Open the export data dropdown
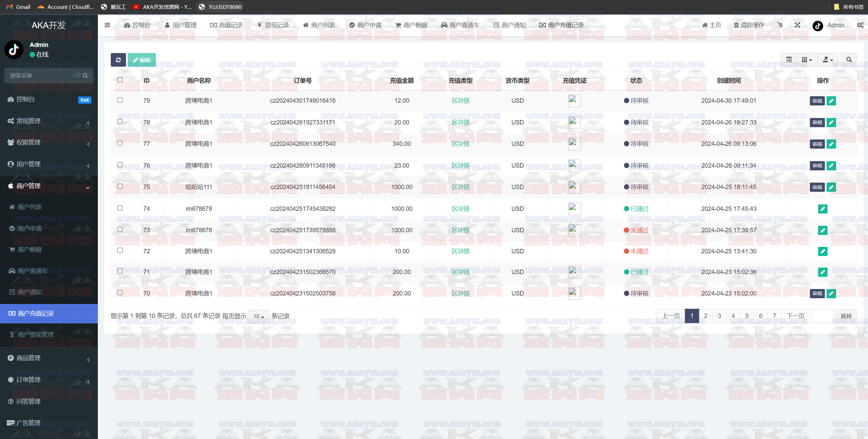Image resolution: width=868 pixels, height=439 pixels. (x=828, y=60)
